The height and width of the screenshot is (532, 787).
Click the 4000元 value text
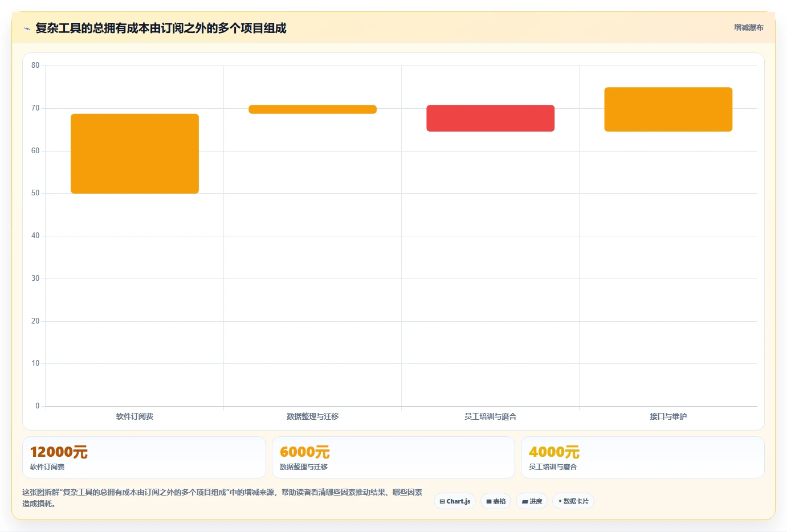(554, 452)
